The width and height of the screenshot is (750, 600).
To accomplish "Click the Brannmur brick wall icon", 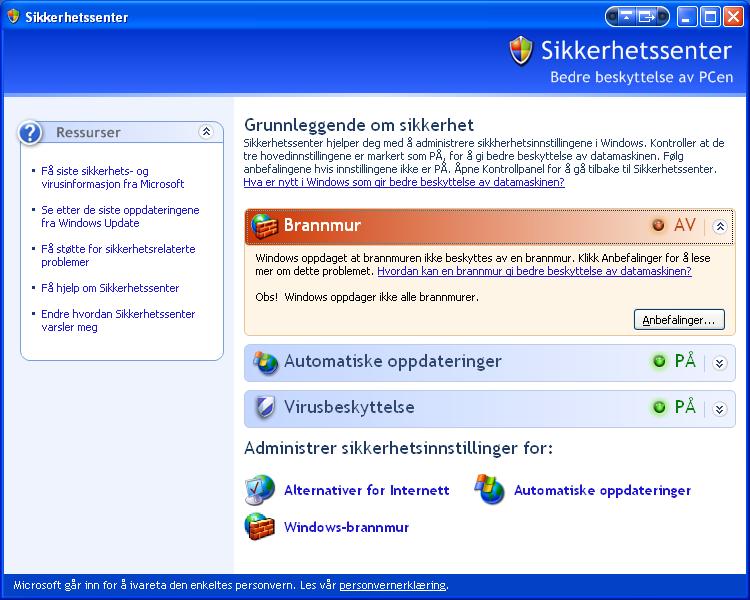I will [264, 226].
